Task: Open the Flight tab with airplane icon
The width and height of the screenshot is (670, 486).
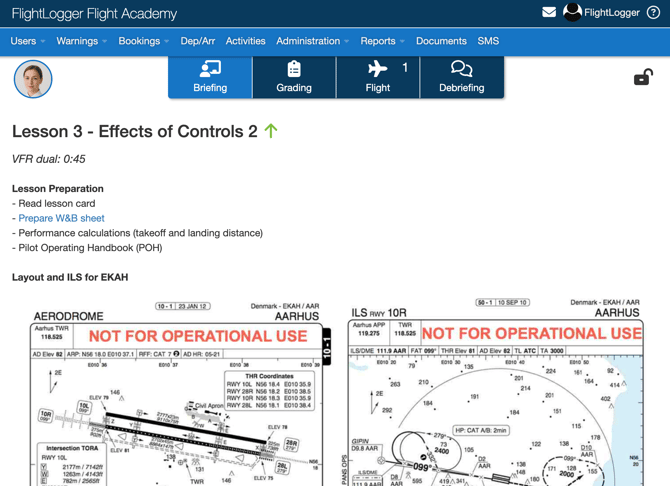Action: pos(378,77)
